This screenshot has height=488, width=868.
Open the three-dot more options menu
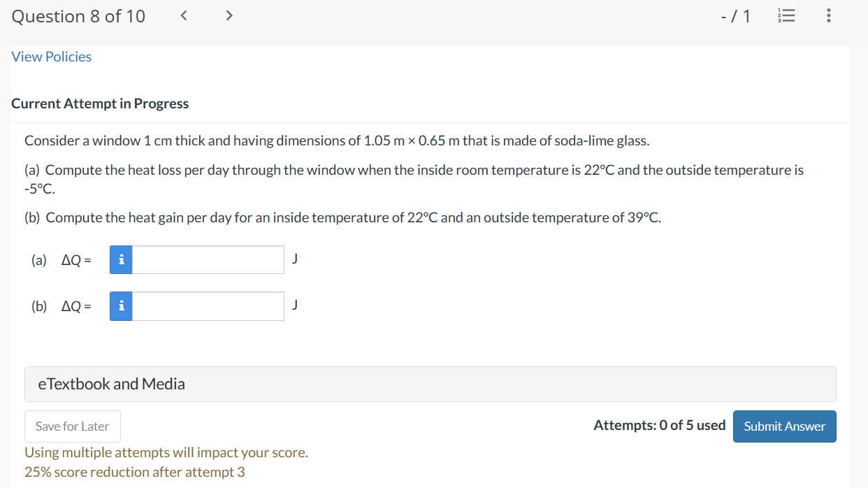tap(828, 17)
